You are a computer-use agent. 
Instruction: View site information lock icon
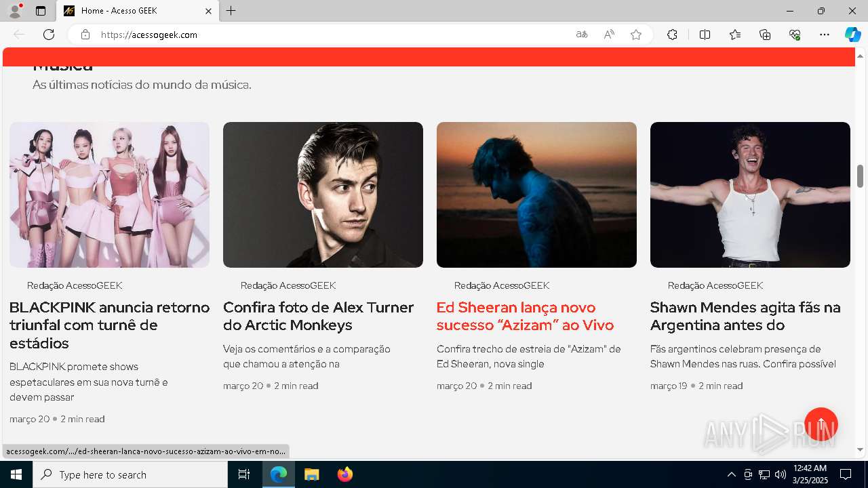tap(85, 35)
